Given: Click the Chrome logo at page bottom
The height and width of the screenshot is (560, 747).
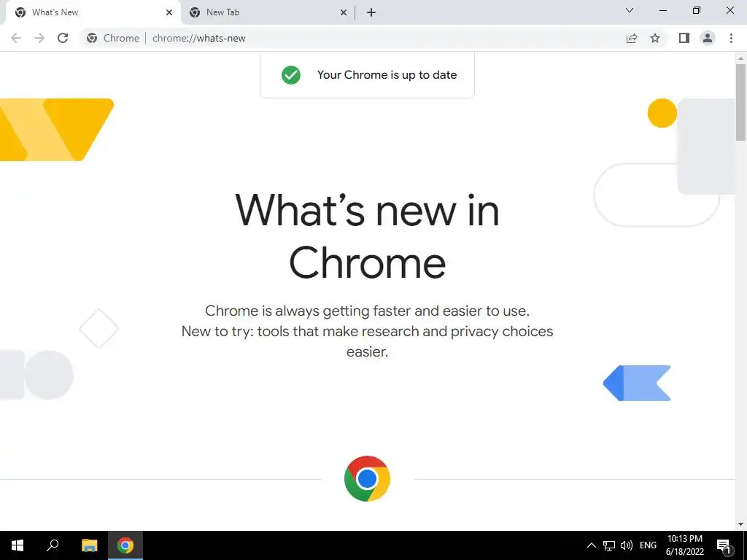Looking at the screenshot, I should (x=367, y=478).
